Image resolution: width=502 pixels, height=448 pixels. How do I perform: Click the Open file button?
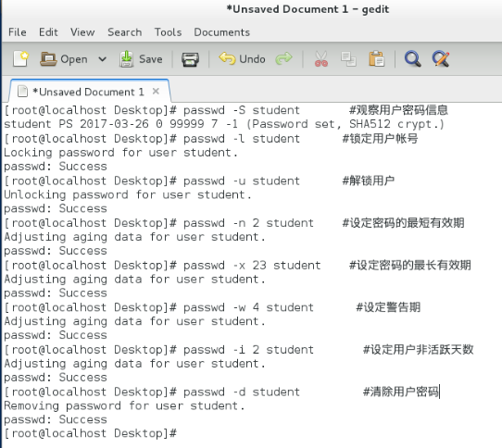tap(64, 59)
